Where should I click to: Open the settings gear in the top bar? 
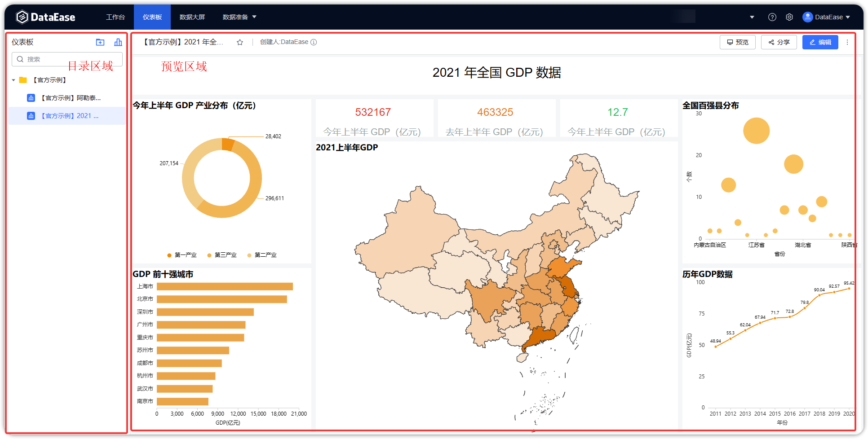pyautogui.click(x=789, y=17)
